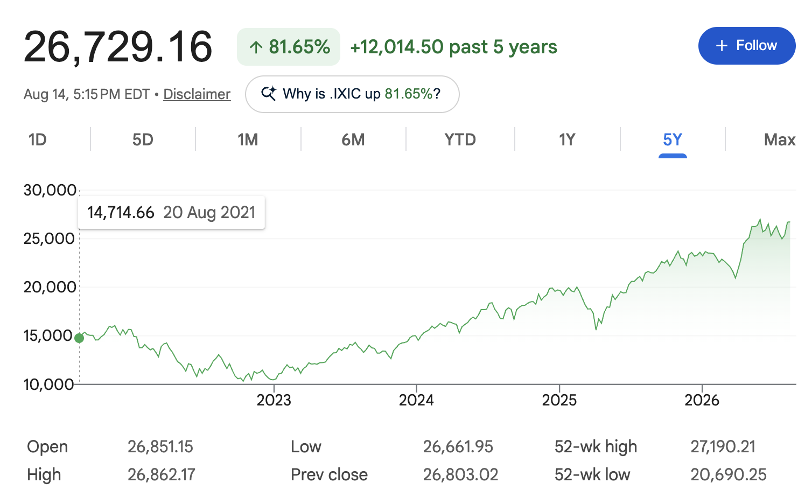Image resolution: width=812 pixels, height=504 pixels.
Task: Click the plus icon on Follow button
Action: point(722,46)
